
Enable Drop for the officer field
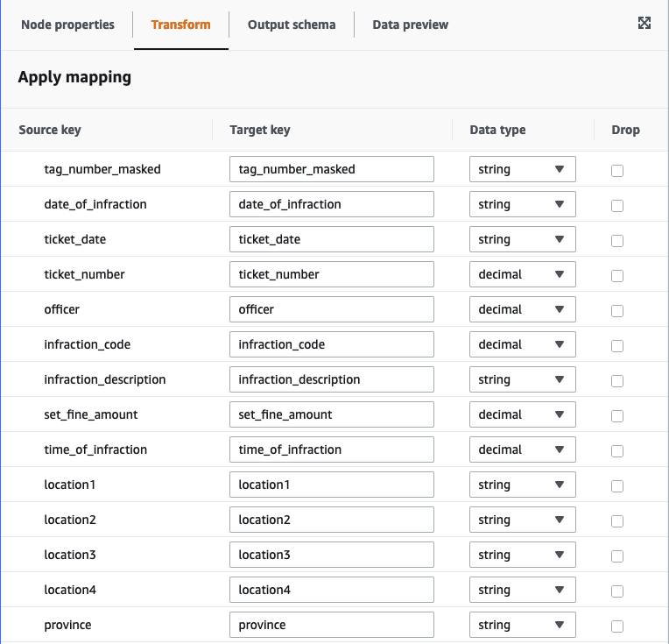(x=617, y=310)
